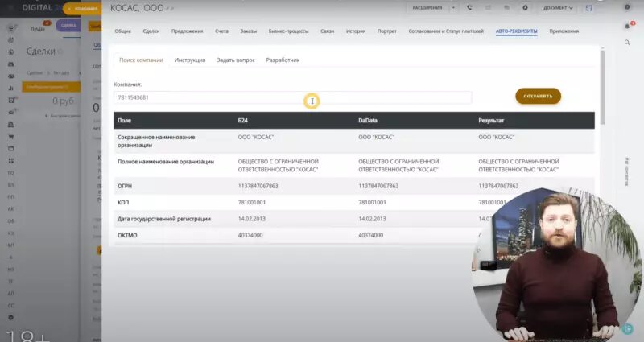The image size is (644, 342).
Task: Open the Счета tab
Action: pos(222,31)
